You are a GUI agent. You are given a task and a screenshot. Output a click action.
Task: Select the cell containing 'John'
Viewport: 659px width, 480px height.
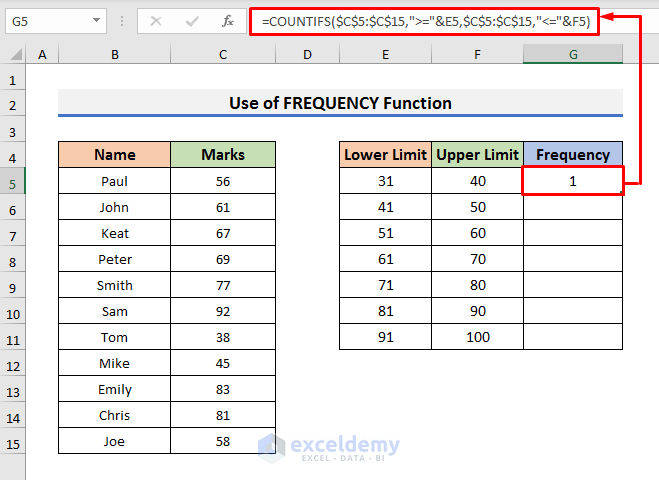click(x=115, y=207)
